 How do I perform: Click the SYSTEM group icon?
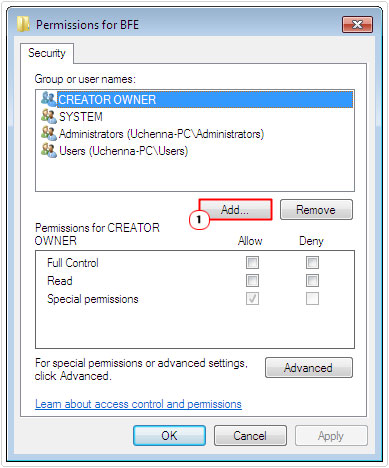point(49,116)
